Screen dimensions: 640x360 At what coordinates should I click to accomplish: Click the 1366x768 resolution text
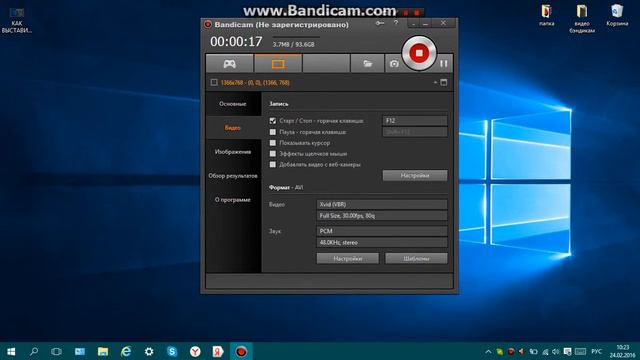[255, 82]
